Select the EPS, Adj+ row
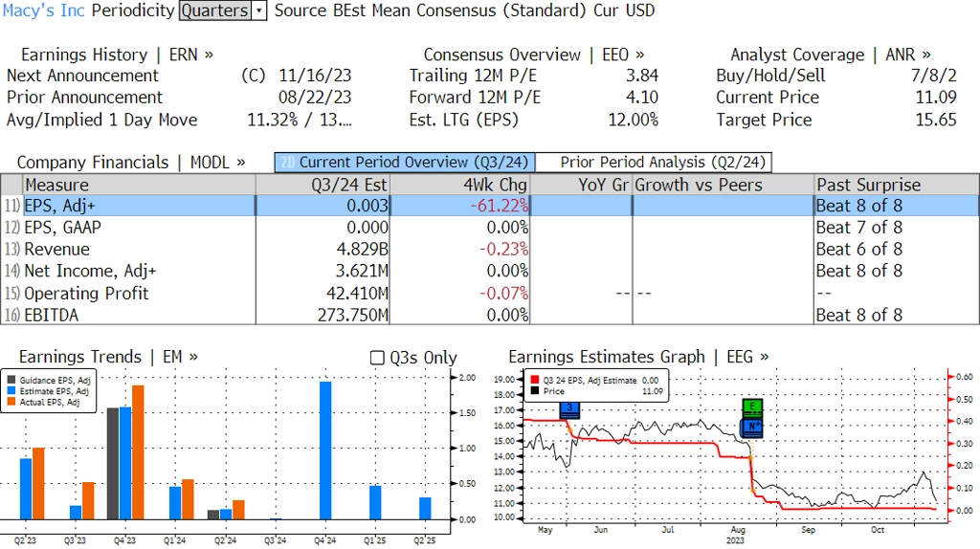The width and height of the screenshot is (980, 549). (490, 206)
